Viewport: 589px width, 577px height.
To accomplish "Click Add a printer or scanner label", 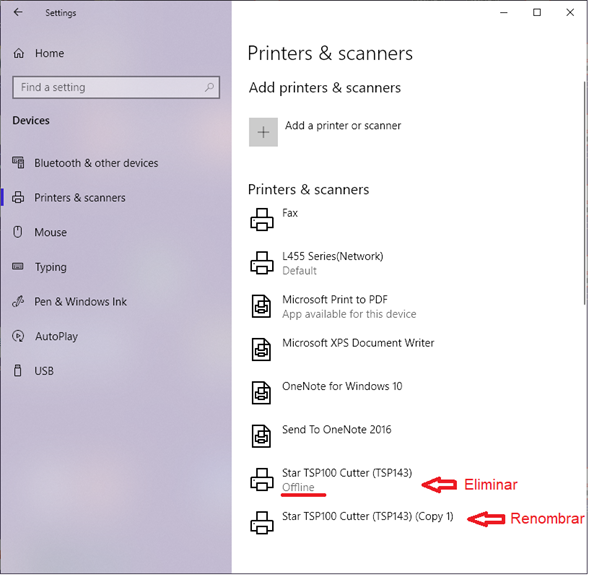I will (343, 125).
